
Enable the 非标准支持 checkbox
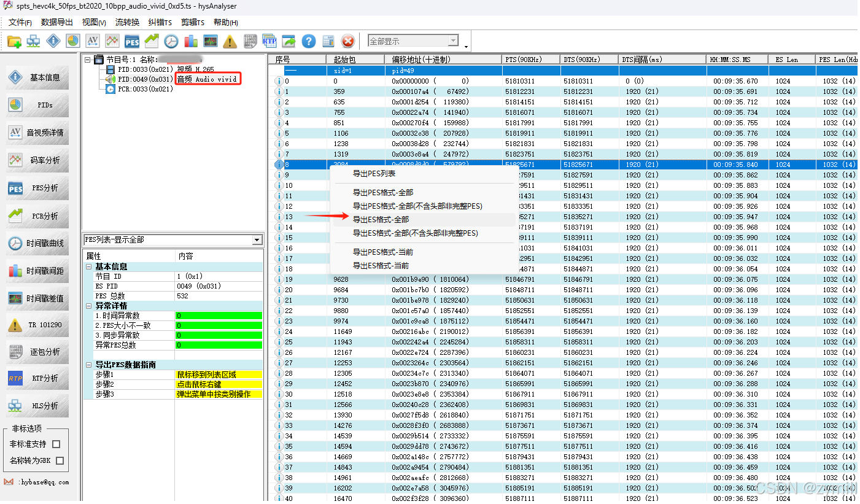coord(56,444)
